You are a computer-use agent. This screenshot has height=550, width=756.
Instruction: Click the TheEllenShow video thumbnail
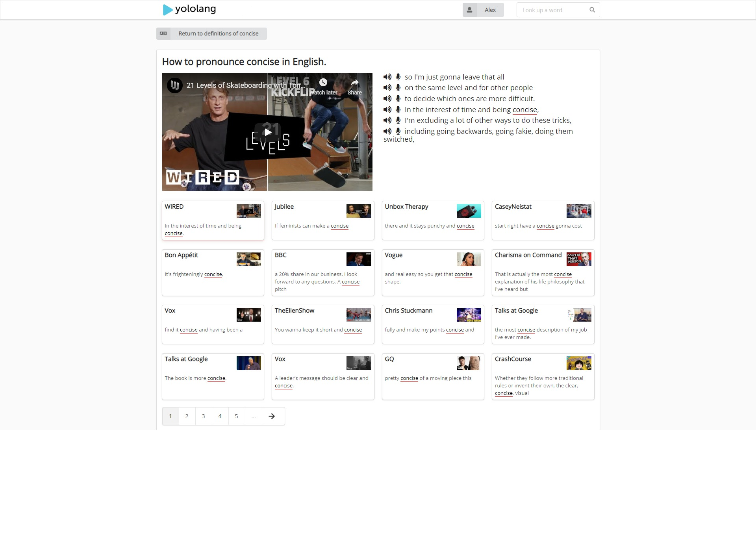pos(358,315)
